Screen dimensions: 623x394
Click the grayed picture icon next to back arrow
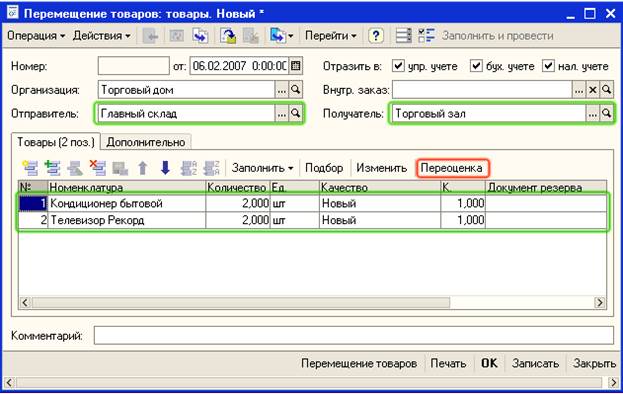[x=176, y=36]
